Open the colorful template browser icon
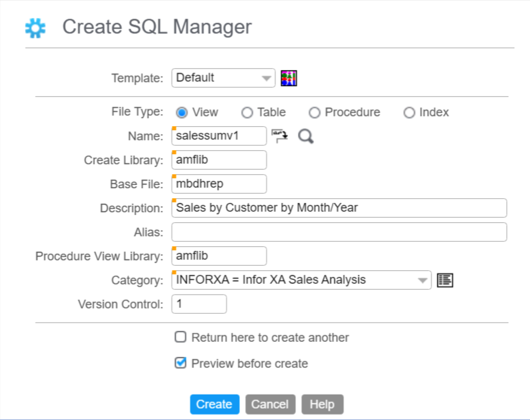The image size is (530, 420). (288, 78)
